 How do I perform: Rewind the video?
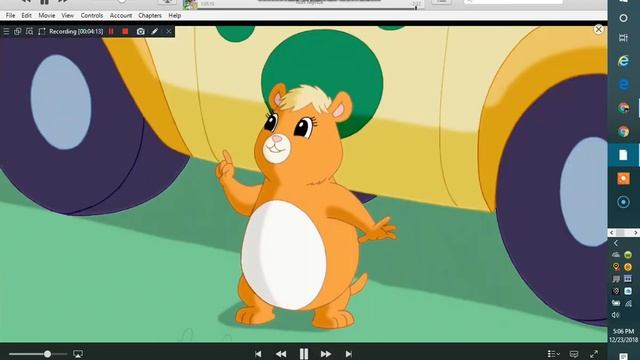click(x=281, y=354)
